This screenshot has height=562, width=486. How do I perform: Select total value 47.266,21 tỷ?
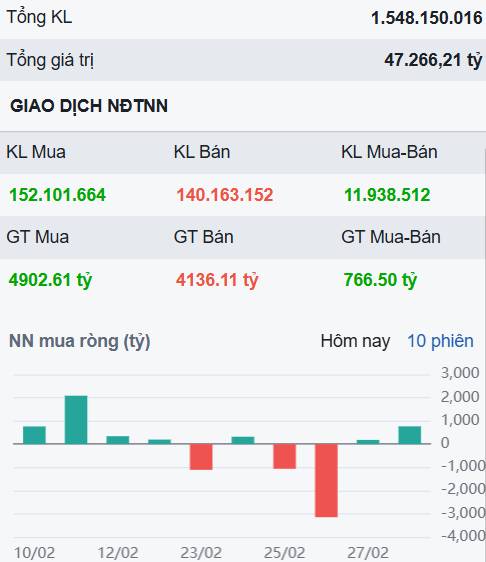pyautogui.click(x=433, y=60)
